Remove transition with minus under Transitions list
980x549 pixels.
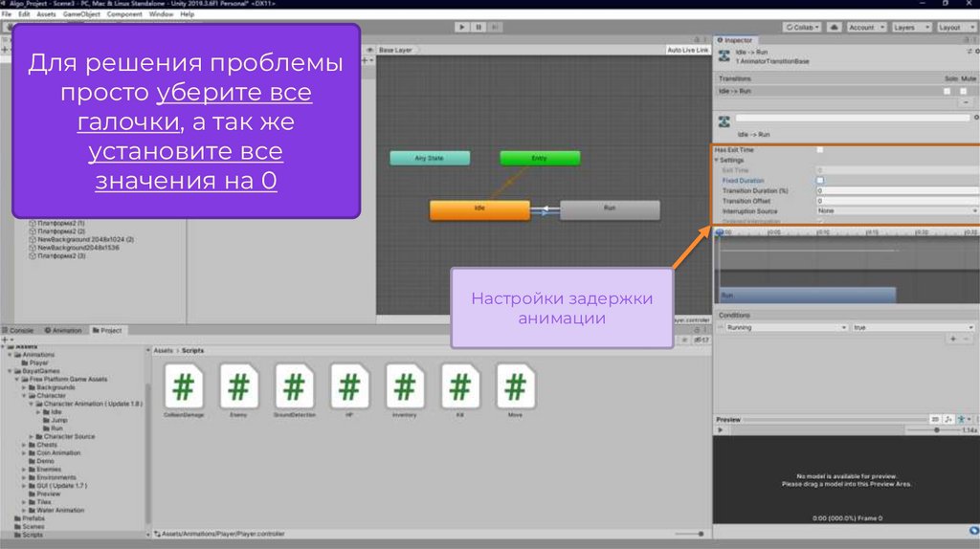(967, 101)
